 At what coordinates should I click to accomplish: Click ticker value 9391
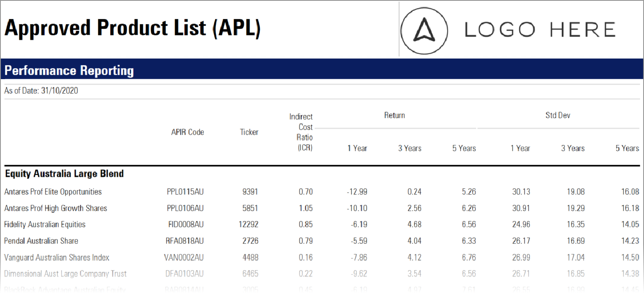point(250,192)
